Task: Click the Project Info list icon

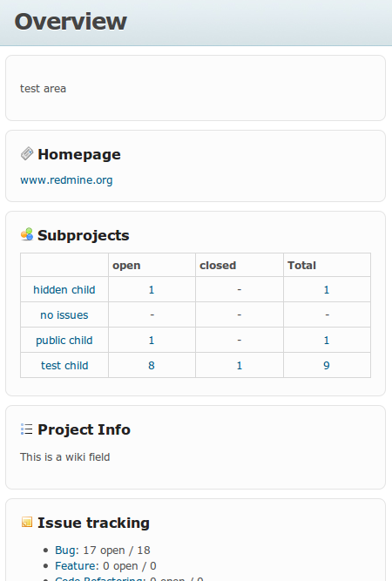Action: tap(27, 429)
